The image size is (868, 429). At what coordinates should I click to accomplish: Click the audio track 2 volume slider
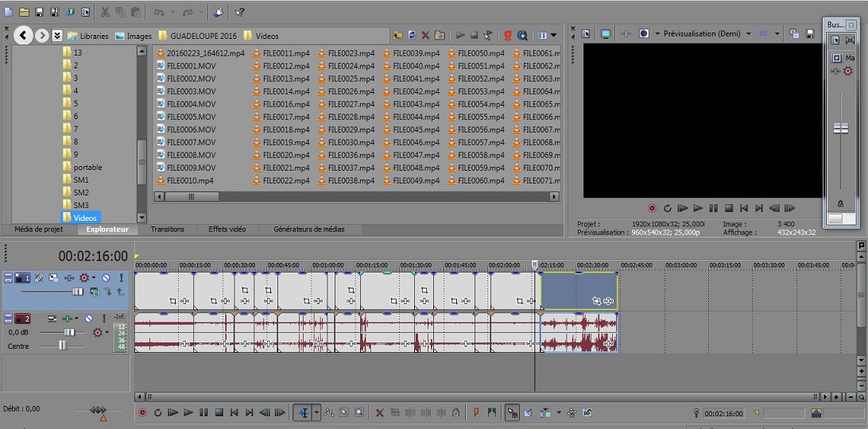pyautogui.click(x=69, y=332)
